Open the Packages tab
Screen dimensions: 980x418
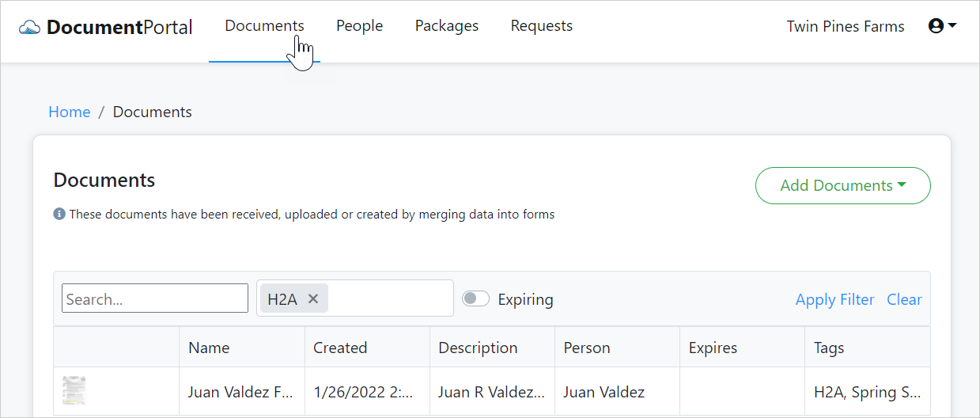[x=446, y=26]
